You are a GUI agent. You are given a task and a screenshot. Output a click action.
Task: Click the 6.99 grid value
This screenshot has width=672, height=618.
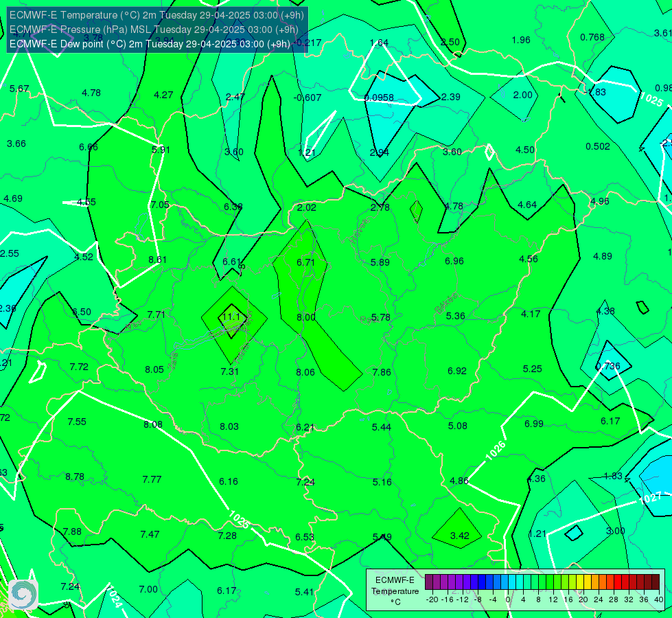click(534, 424)
